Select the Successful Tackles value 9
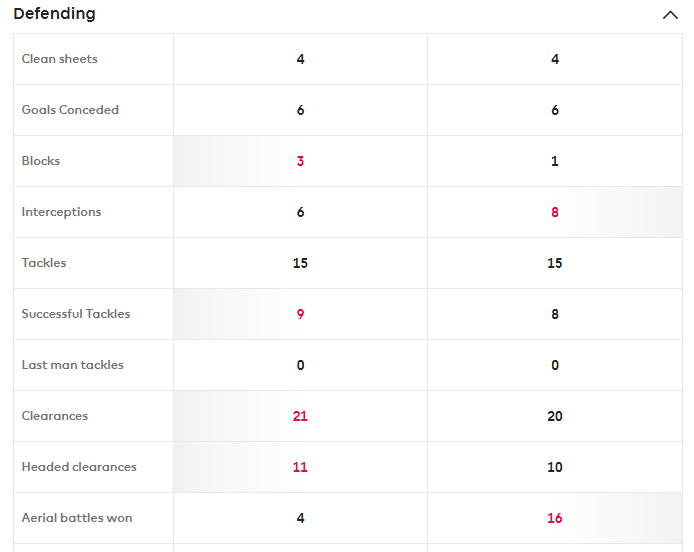 (x=300, y=314)
